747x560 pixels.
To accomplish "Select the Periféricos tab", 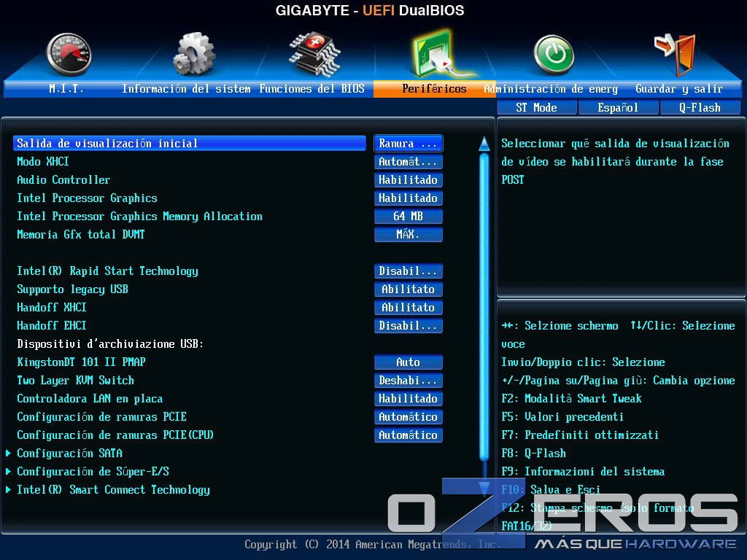I will pyautogui.click(x=434, y=88).
